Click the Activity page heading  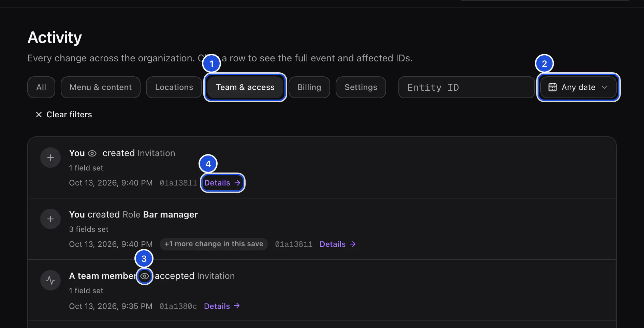[x=55, y=38]
